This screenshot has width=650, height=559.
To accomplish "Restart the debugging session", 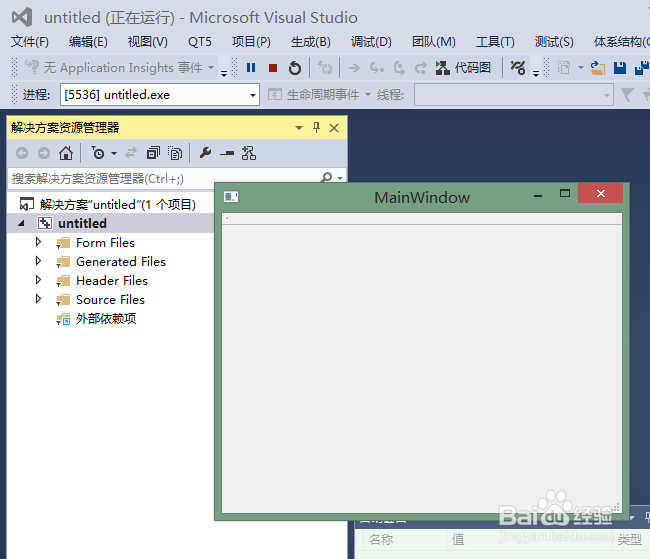I will click(295, 68).
